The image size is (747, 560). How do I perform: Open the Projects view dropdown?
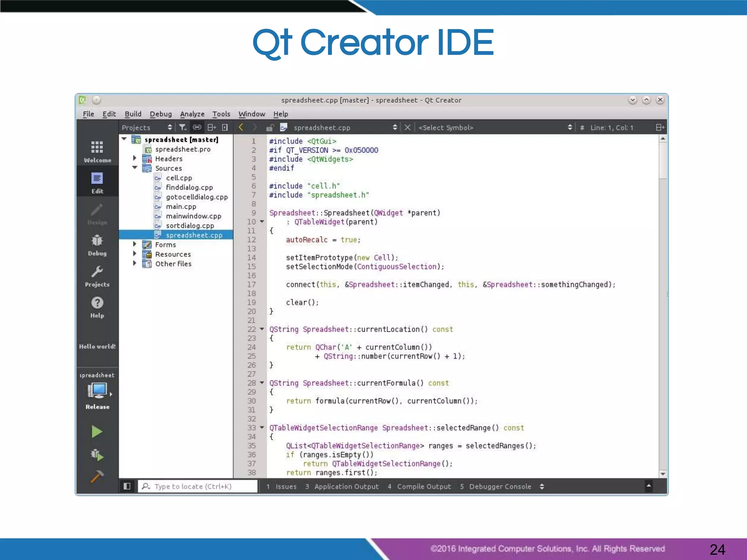pyautogui.click(x=147, y=127)
